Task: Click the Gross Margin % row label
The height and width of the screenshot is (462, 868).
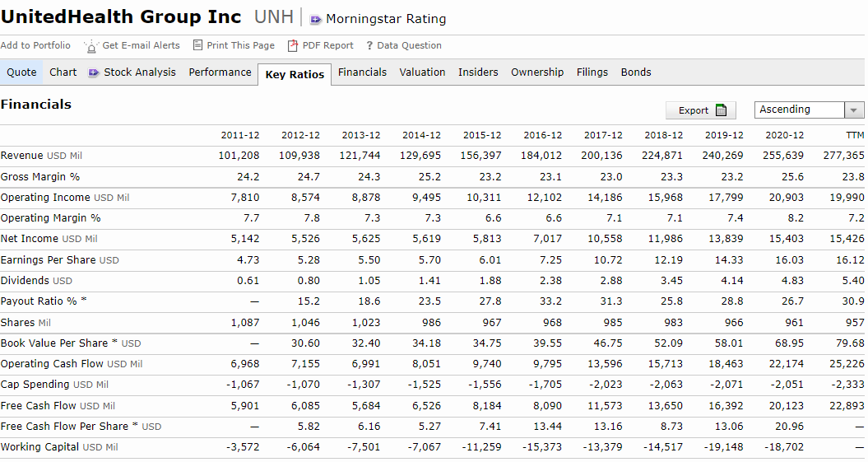Action: click(39, 177)
